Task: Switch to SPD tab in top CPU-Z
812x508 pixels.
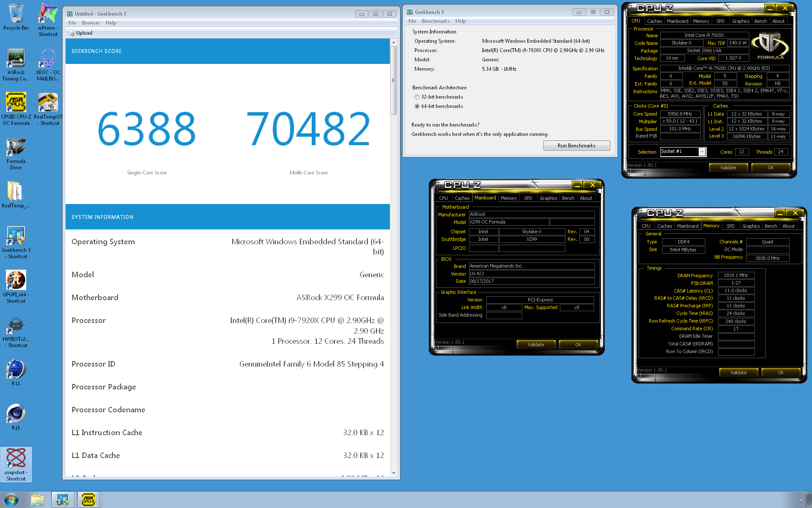Action: (x=721, y=21)
